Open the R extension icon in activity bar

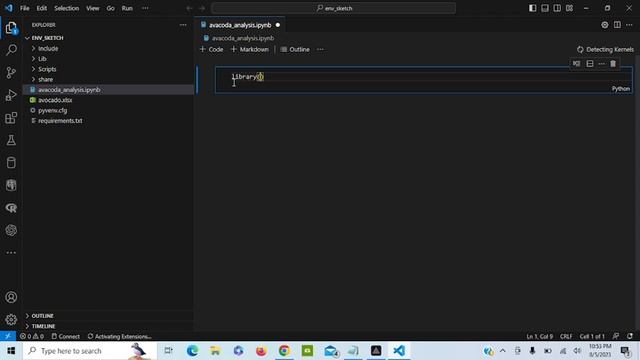click(11, 208)
